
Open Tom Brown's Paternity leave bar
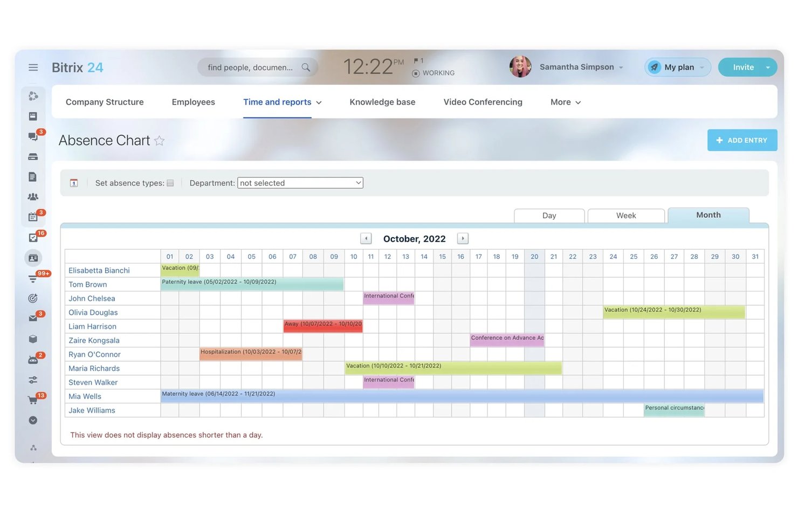click(252, 284)
